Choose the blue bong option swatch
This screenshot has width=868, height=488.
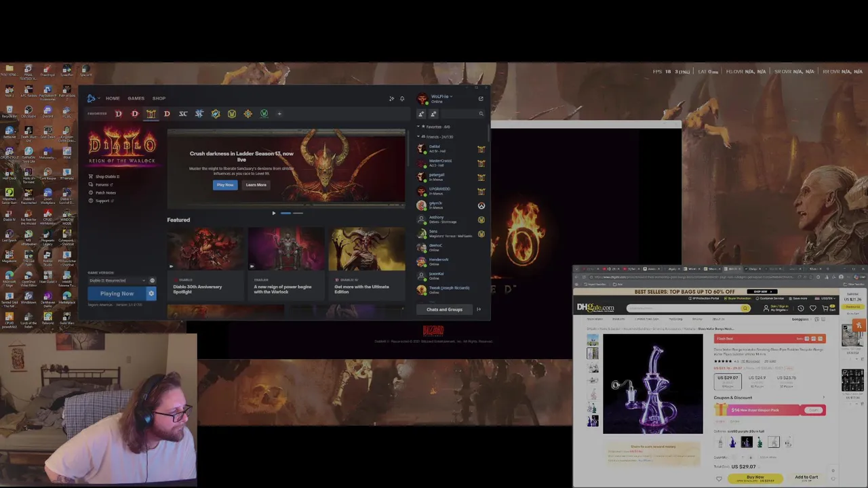click(732, 443)
